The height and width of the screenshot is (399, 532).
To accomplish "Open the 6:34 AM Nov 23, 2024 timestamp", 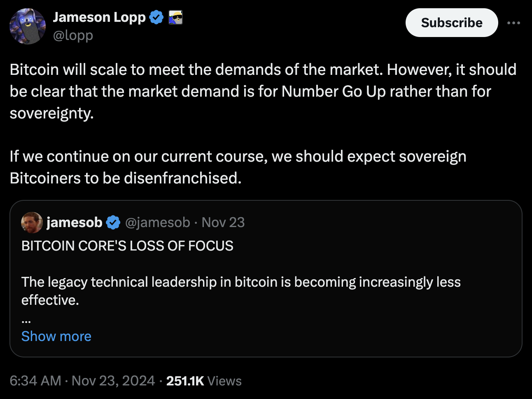I will tap(82, 381).
